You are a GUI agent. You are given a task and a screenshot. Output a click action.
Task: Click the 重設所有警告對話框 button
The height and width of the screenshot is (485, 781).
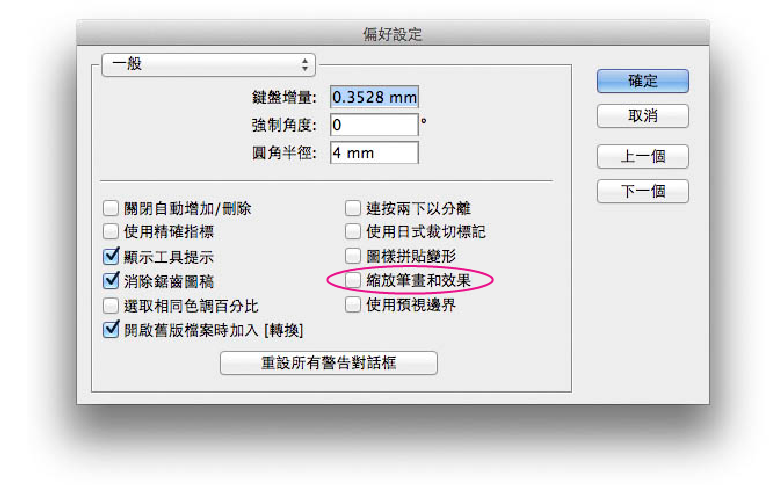click(329, 363)
